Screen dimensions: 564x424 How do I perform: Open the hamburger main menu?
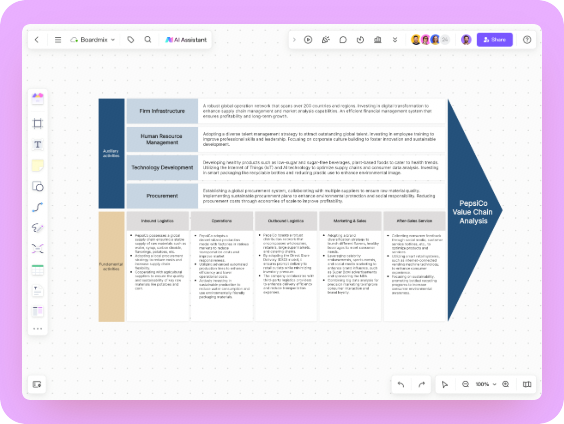pyautogui.click(x=58, y=40)
